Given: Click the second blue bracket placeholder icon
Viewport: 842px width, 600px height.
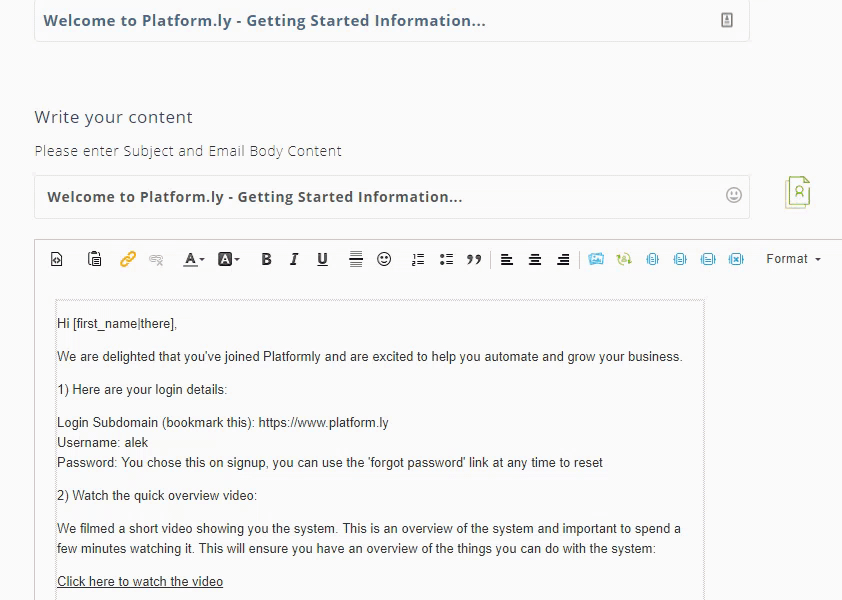Looking at the screenshot, I should pos(680,259).
